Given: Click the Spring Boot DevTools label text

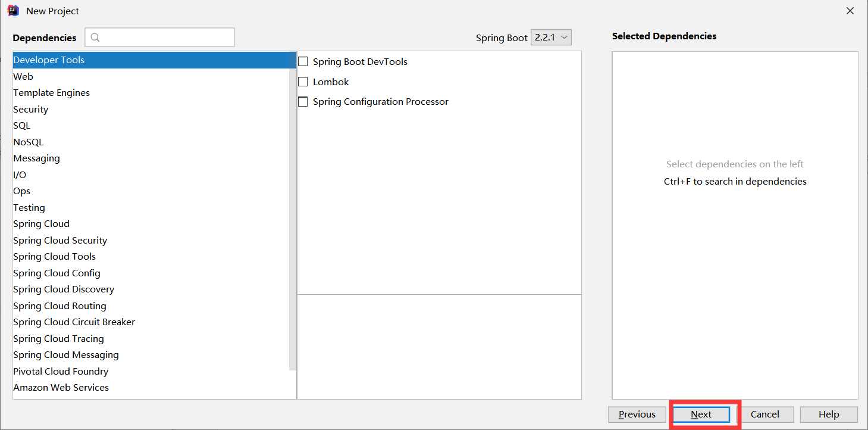Looking at the screenshot, I should (360, 62).
